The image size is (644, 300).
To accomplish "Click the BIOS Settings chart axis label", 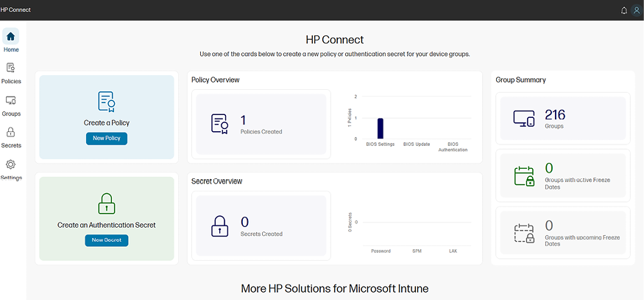I will click(x=381, y=144).
